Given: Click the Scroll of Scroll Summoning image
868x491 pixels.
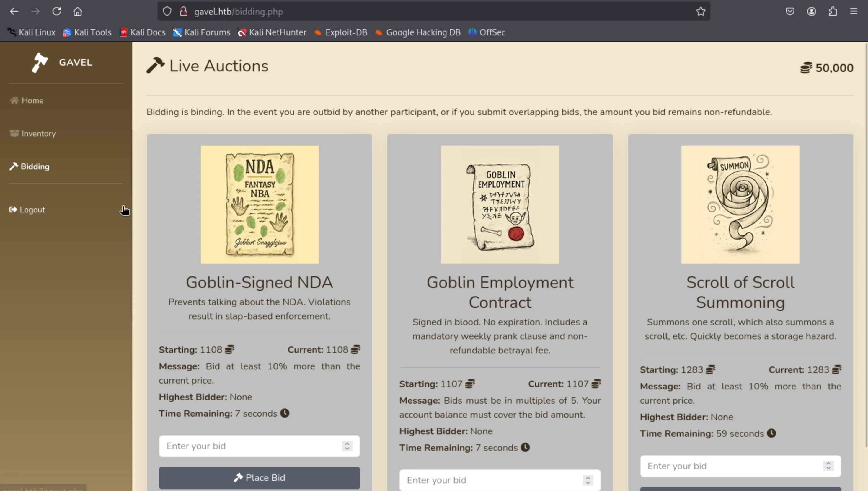Looking at the screenshot, I should tap(740, 205).
